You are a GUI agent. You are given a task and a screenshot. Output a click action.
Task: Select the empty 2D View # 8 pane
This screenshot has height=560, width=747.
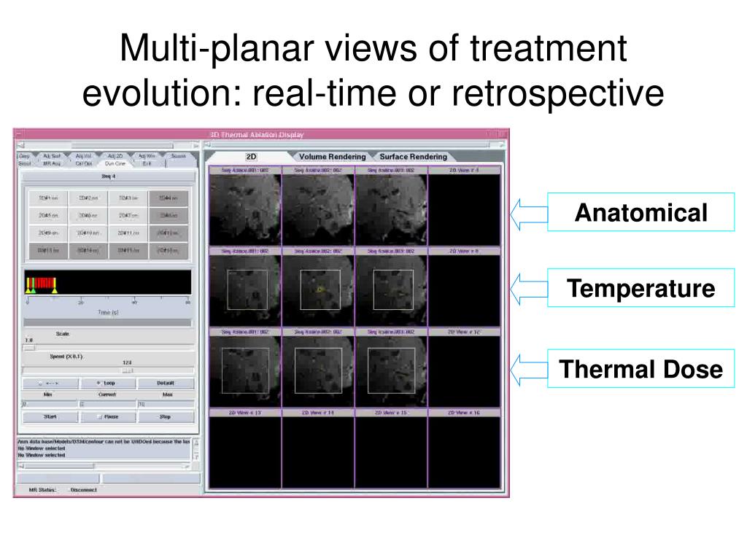[x=464, y=290]
